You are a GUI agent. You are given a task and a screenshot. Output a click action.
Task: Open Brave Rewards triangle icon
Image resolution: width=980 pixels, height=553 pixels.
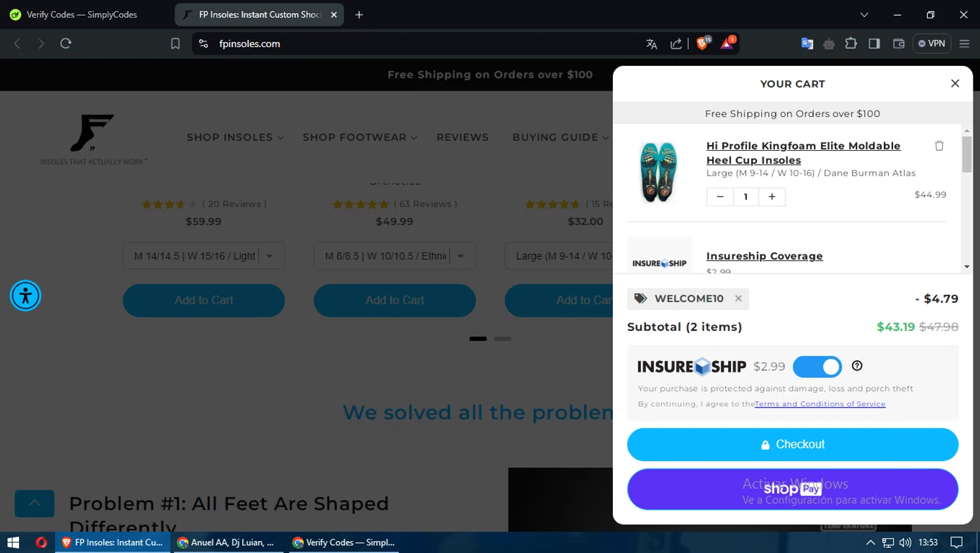coord(727,43)
